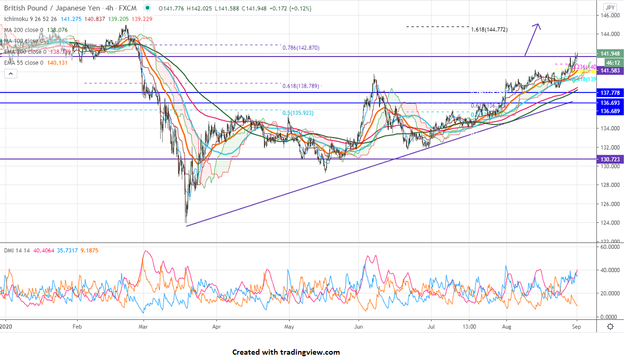
Task: Click the 0.786(142.870) Fibonacci level label
Action: (x=301, y=48)
